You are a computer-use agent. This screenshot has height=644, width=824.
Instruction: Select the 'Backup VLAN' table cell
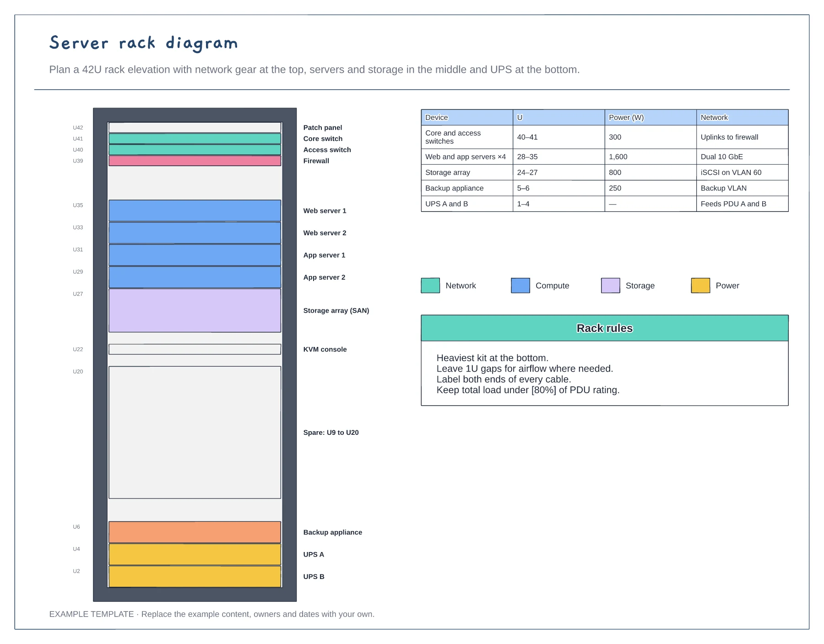[743, 188]
